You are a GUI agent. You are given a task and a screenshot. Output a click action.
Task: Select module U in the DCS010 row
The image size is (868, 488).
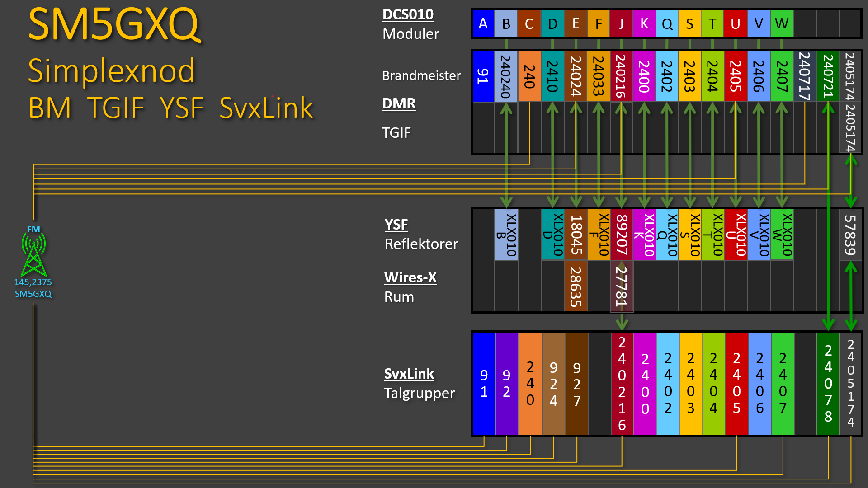point(736,23)
